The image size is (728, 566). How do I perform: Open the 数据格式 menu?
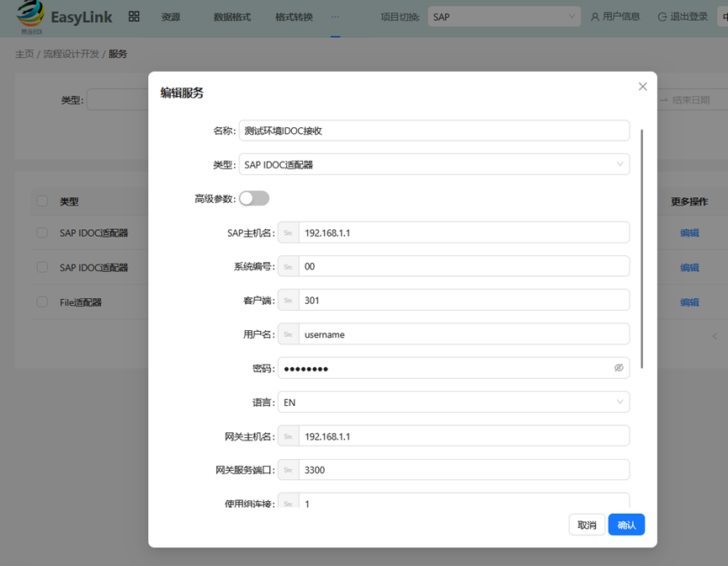231,17
